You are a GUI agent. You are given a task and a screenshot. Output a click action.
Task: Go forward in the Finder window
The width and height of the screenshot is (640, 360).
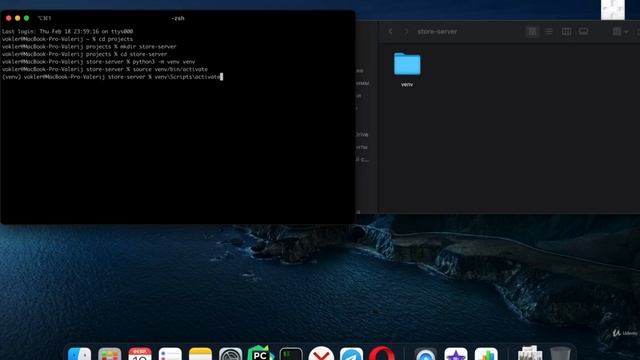(x=406, y=31)
